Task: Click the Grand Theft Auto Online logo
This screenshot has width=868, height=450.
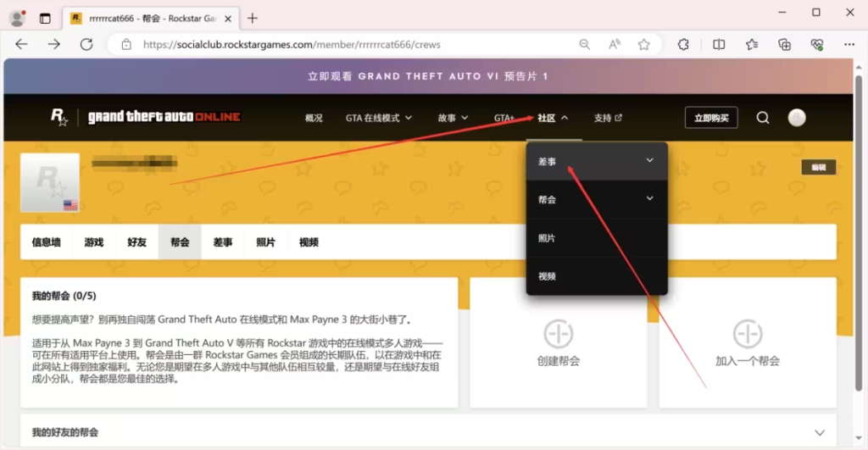Action: pyautogui.click(x=164, y=117)
